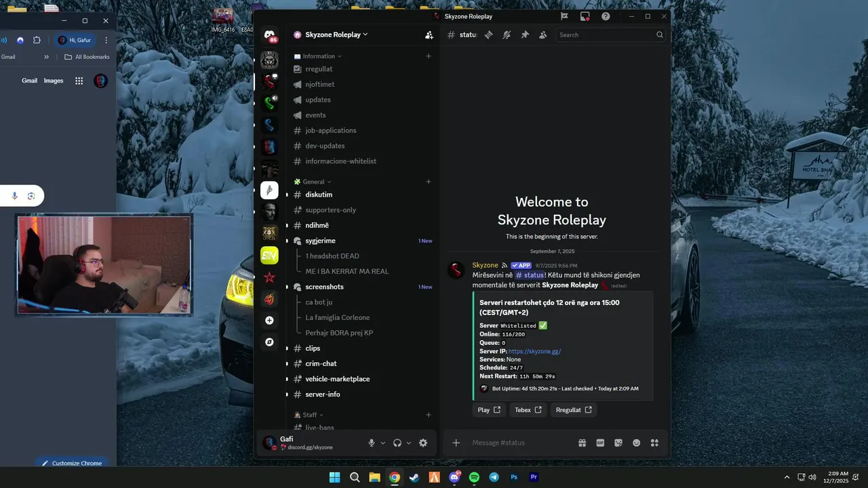Create channel in Information category plus
Screen dimensions: 868x488
pos(429,56)
